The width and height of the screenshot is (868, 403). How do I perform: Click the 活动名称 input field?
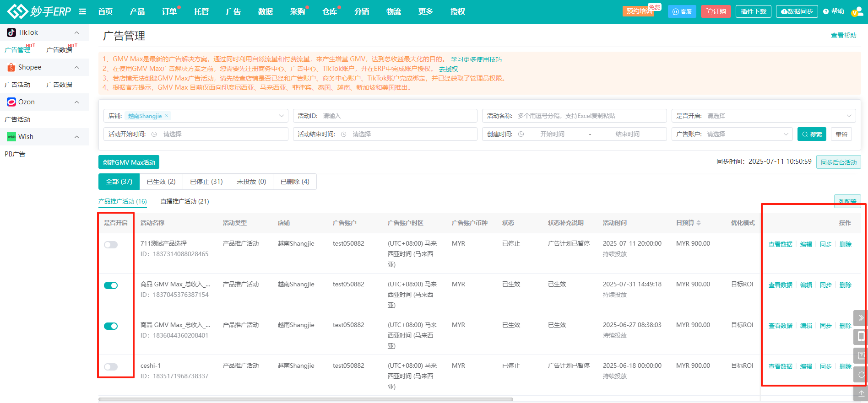tap(574, 116)
